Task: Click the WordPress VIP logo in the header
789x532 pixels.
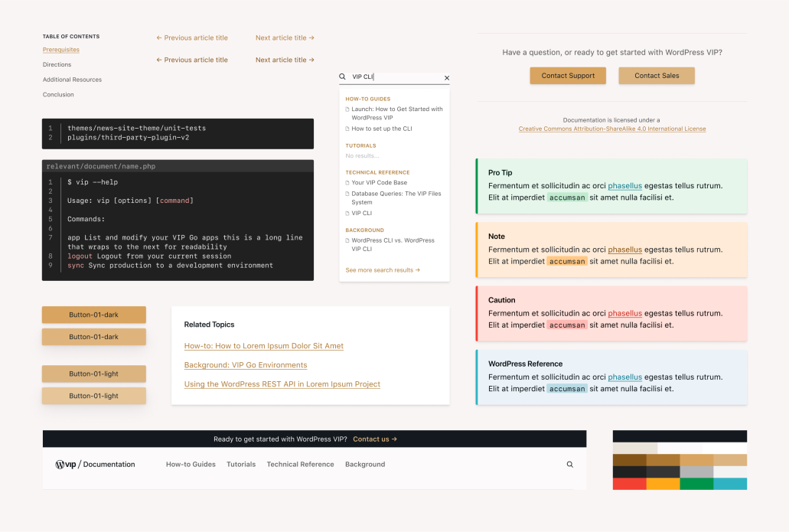Action: [66, 464]
